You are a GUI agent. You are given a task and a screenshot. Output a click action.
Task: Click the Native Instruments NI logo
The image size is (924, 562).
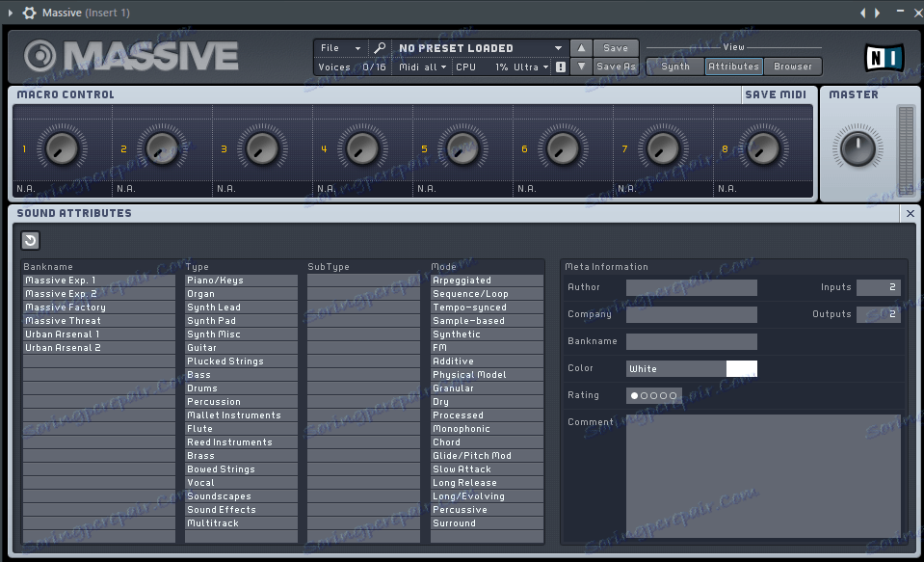pyautogui.click(x=884, y=58)
